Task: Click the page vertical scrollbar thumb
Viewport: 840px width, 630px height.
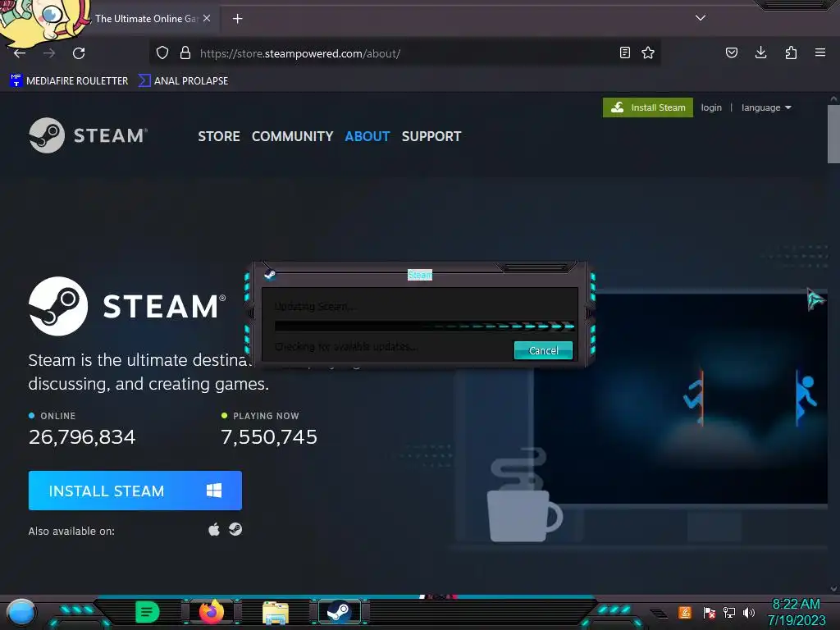Action: (833, 134)
